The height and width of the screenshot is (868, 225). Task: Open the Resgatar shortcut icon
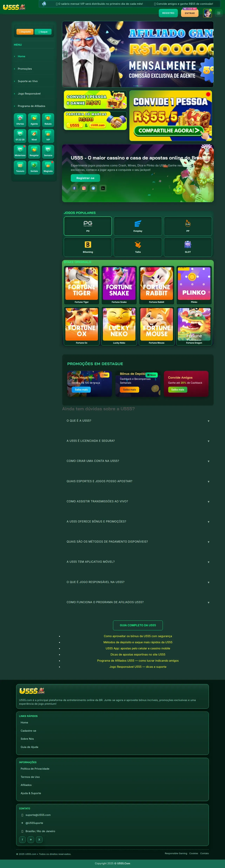click(34, 152)
